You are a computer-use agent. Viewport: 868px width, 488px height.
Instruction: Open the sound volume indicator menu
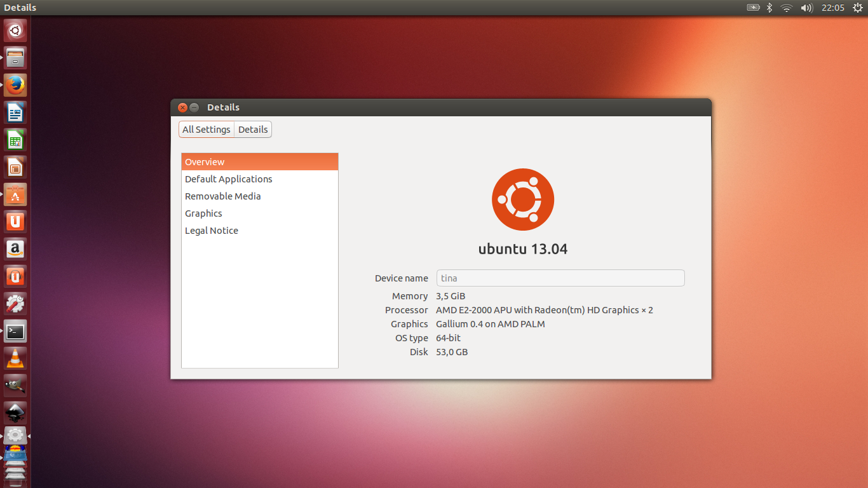pos(806,8)
